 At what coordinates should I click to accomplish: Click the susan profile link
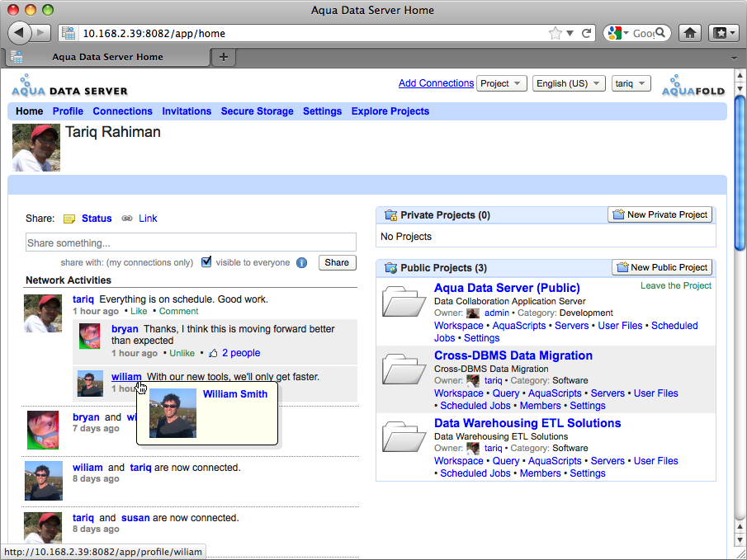point(135,518)
